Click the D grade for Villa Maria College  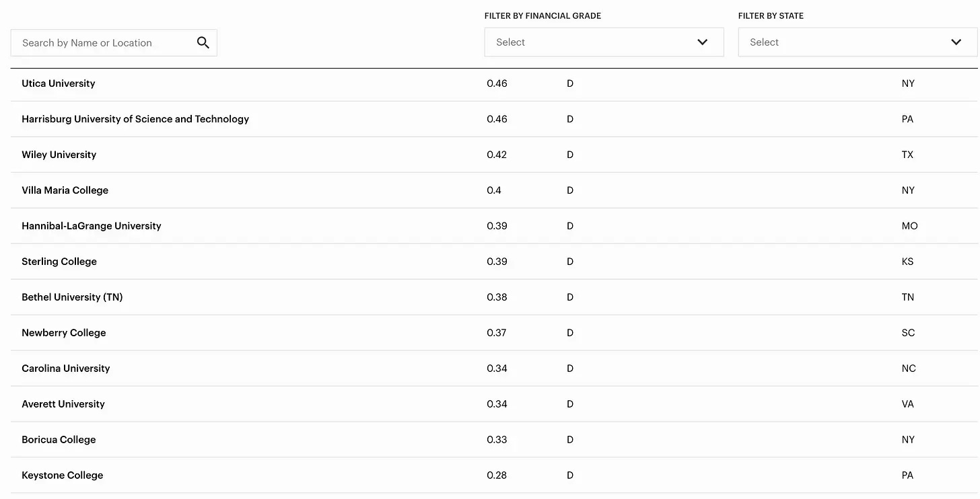(570, 190)
